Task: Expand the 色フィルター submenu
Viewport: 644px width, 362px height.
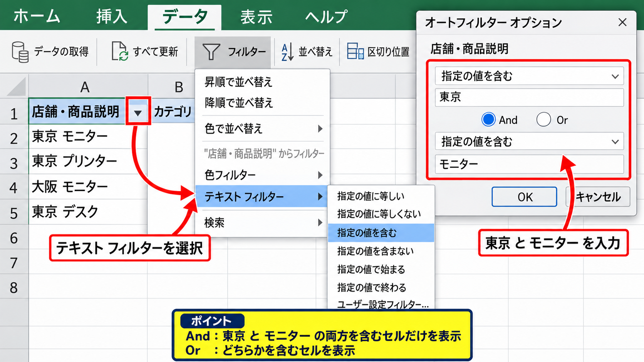Action: coord(263,175)
